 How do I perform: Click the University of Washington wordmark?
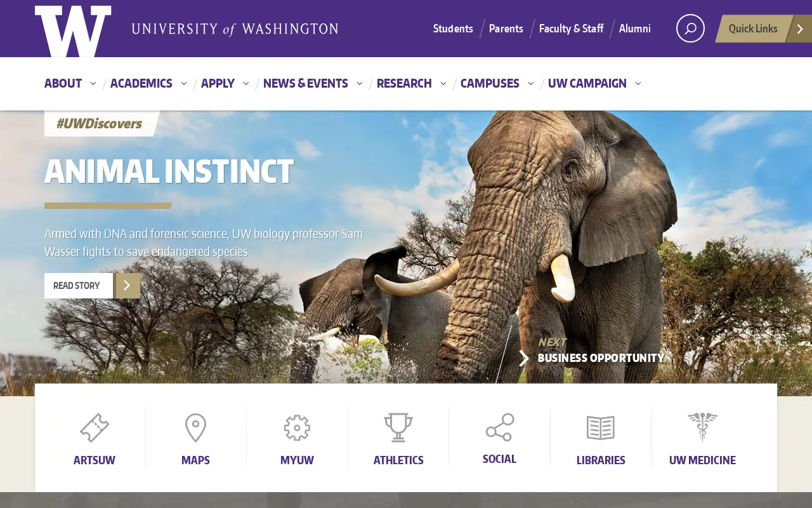click(x=235, y=29)
